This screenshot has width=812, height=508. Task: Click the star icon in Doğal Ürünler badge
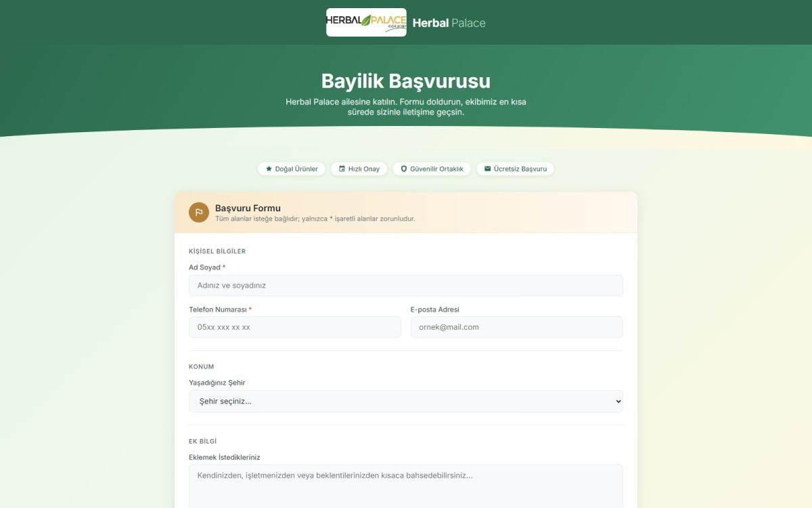click(x=269, y=169)
